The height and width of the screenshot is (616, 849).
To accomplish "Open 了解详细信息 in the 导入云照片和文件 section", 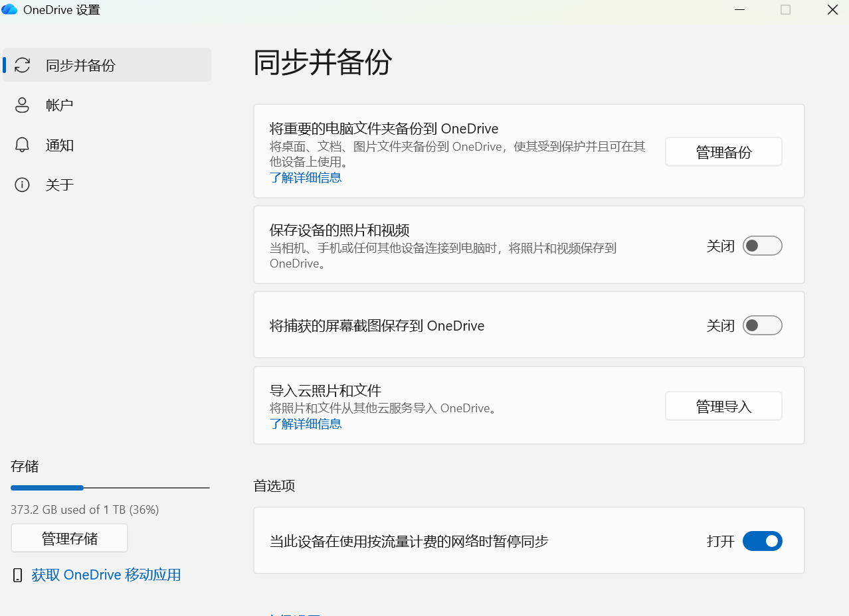I will tap(306, 424).
